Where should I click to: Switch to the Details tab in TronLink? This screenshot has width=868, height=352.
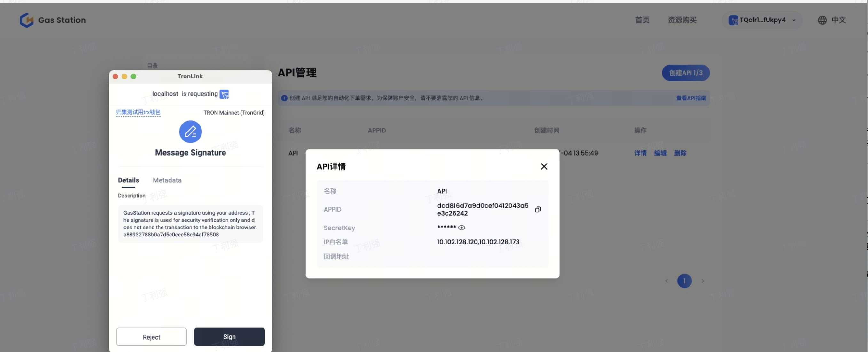pyautogui.click(x=128, y=180)
